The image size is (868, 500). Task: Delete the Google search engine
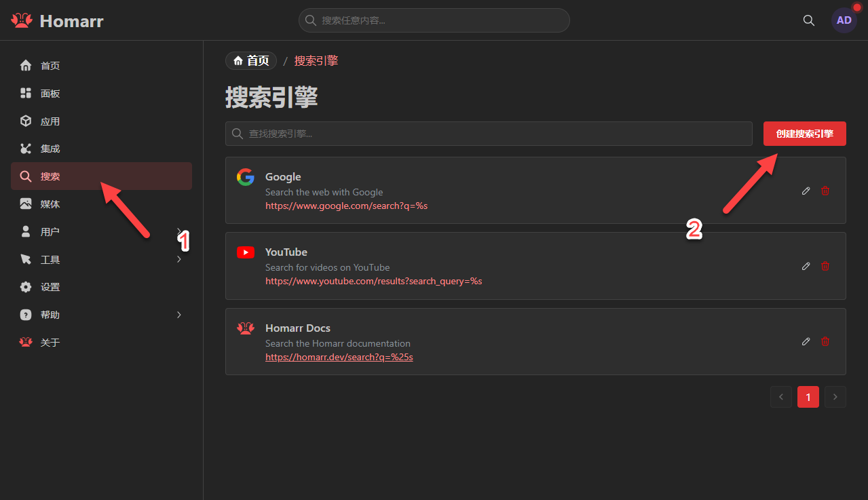pos(825,191)
